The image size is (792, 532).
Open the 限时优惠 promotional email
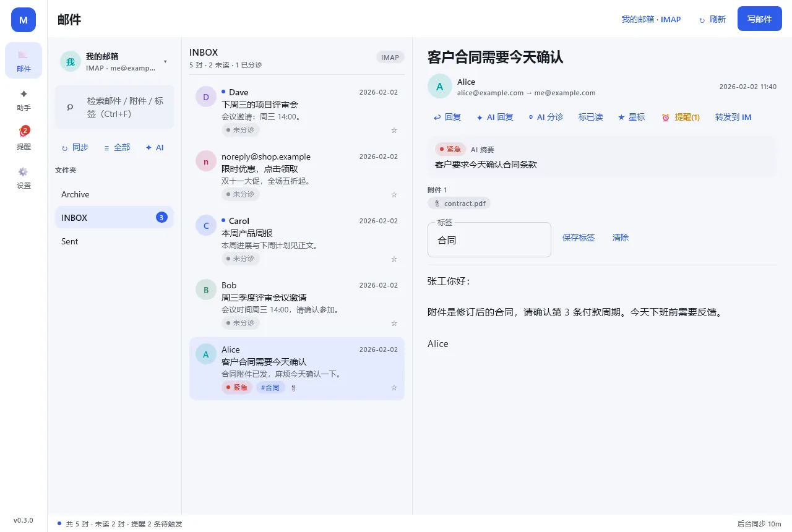click(297, 176)
